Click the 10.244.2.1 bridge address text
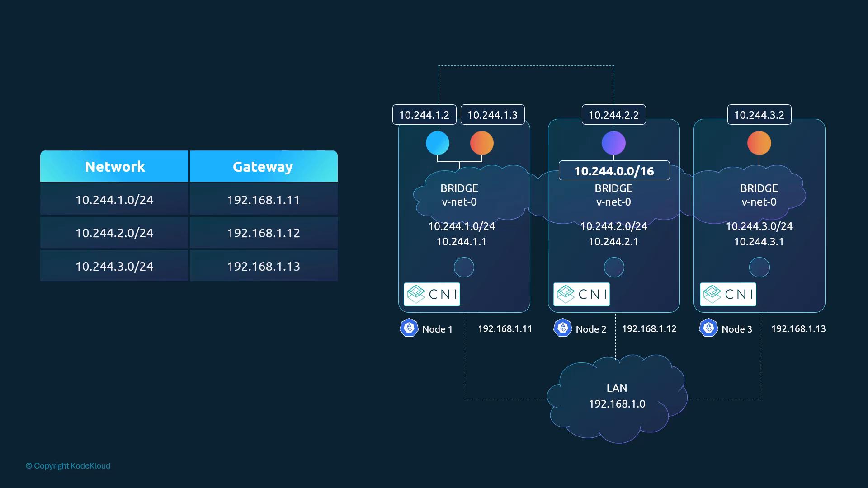 pyautogui.click(x=613, y=242)
